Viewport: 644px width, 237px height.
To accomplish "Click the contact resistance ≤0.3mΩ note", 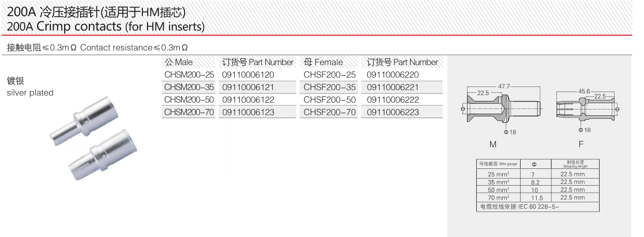I will [98, 48].
